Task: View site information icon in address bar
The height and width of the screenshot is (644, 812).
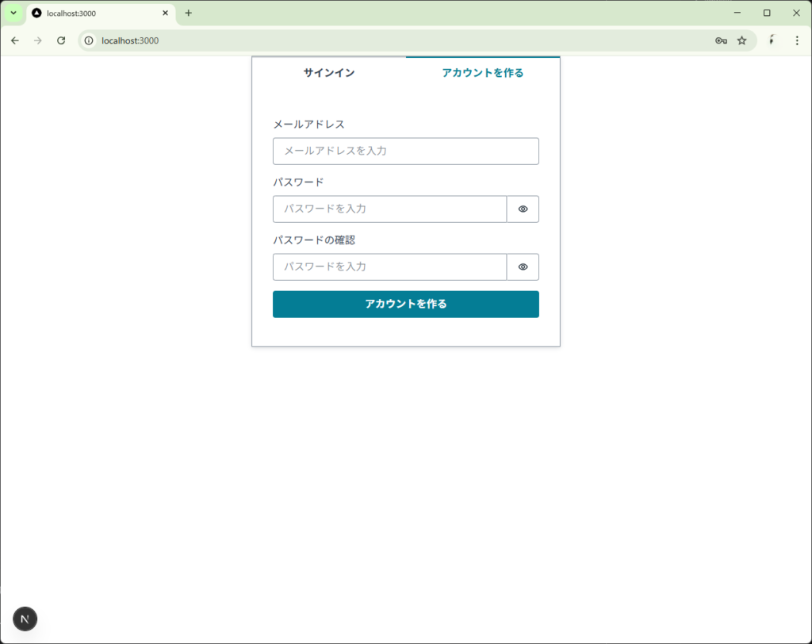Action: [x=90, y=40]
